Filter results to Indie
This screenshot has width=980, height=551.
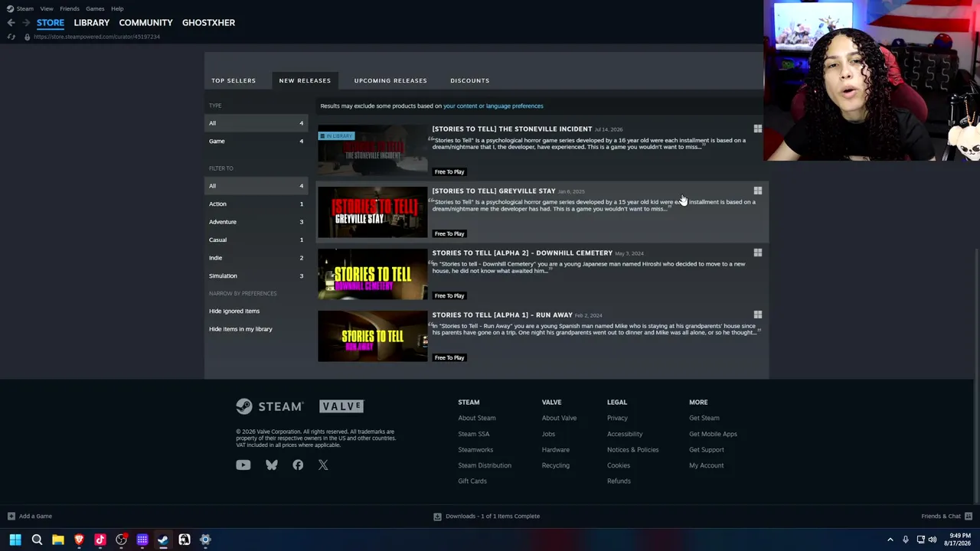256,258
